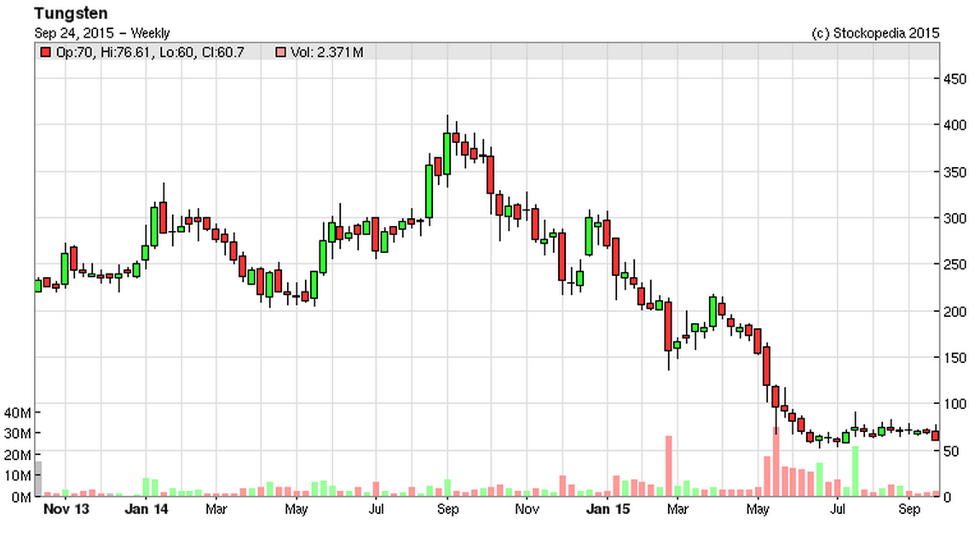Click the 'Vol: 2.371M' legend text
The width and height of the screenshot is (980, 536).
tap(327, 53)
